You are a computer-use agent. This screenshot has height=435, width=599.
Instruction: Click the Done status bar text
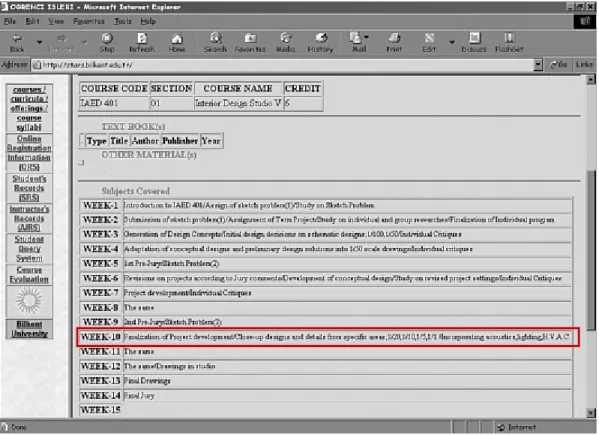(19, 427)
